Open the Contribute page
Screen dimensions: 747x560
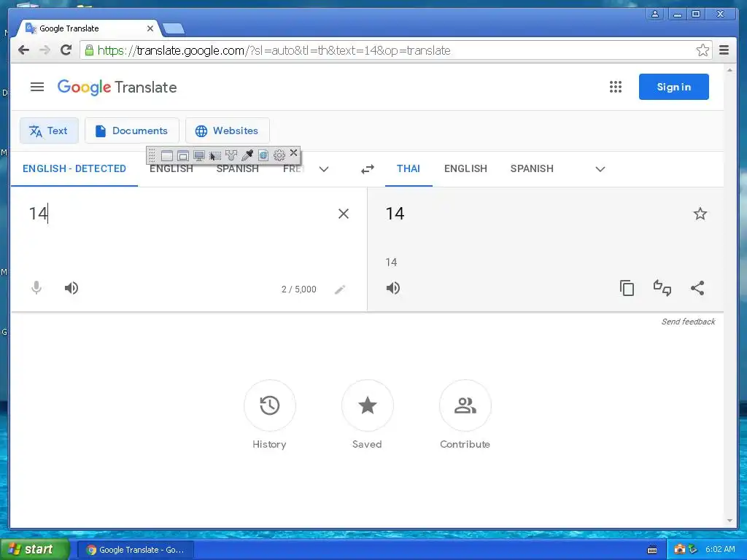(465, 405)
